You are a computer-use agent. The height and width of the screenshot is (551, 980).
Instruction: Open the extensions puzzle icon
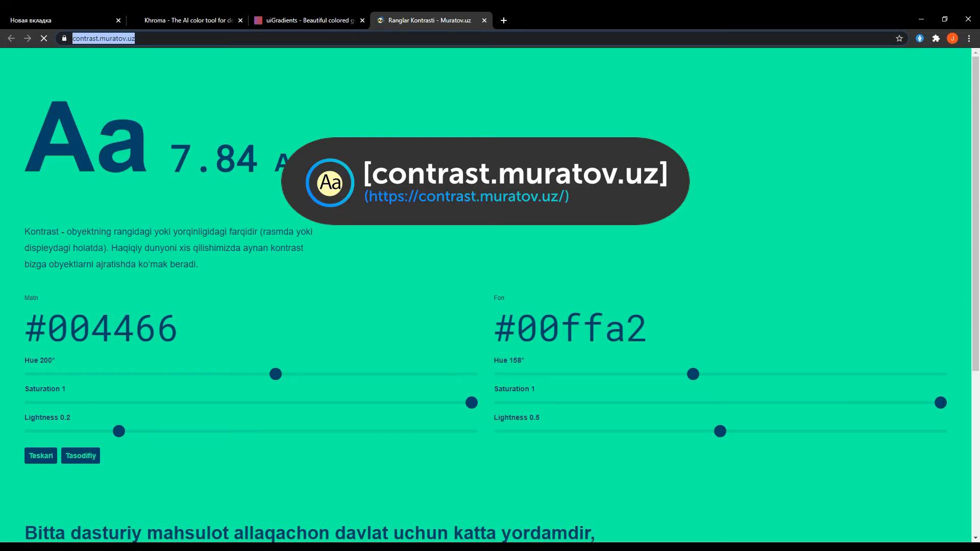tap(936, 38)
